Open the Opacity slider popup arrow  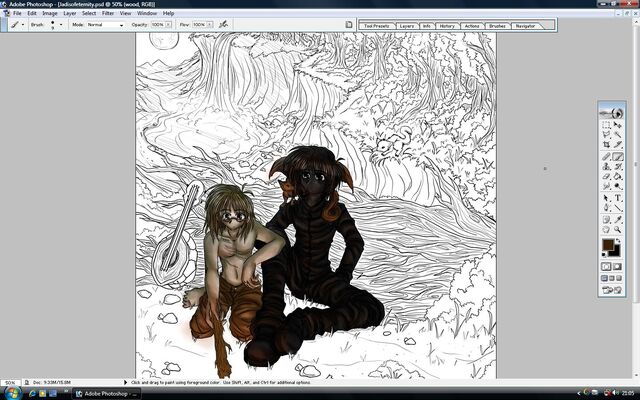(x=168, y=25)
